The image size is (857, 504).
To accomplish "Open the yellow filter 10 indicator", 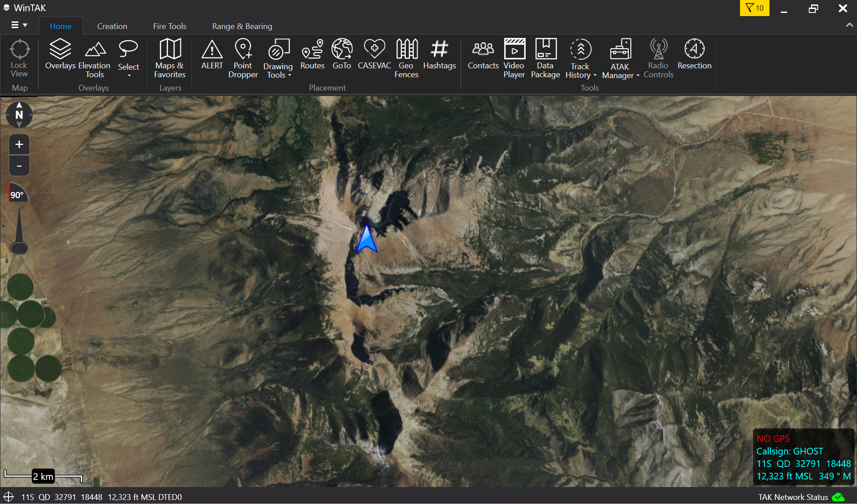I will point(755,8).
